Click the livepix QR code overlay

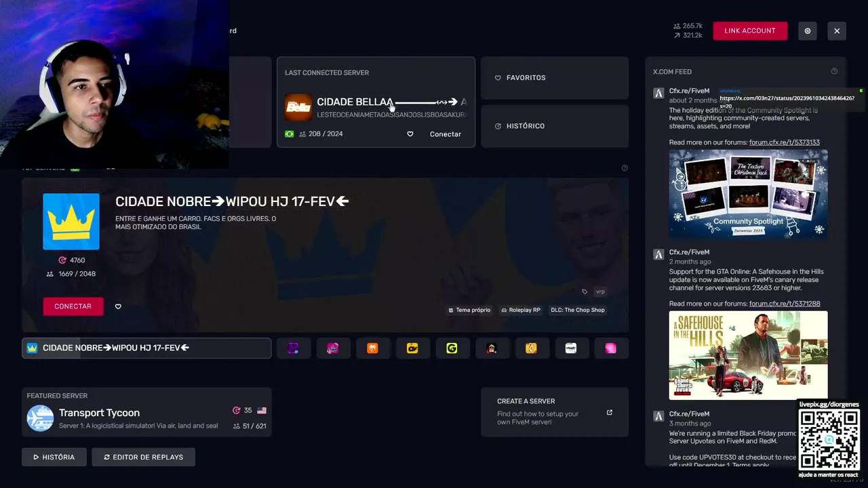coord(829,439)
